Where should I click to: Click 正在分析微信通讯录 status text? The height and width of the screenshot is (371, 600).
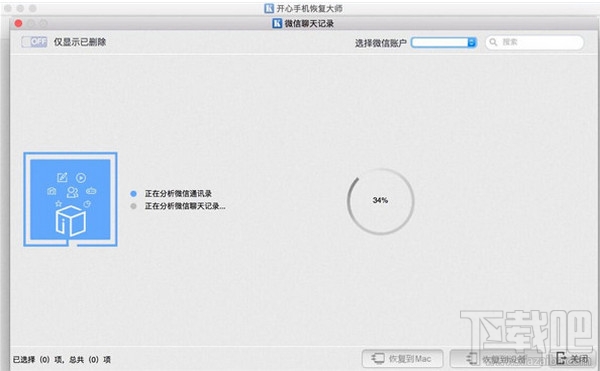coord(178,194)
